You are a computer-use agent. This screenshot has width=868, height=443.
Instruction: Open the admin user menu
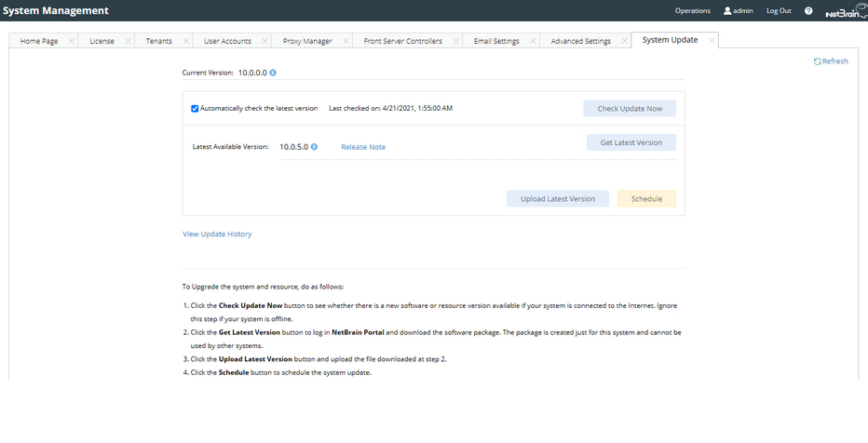point(738,11)
